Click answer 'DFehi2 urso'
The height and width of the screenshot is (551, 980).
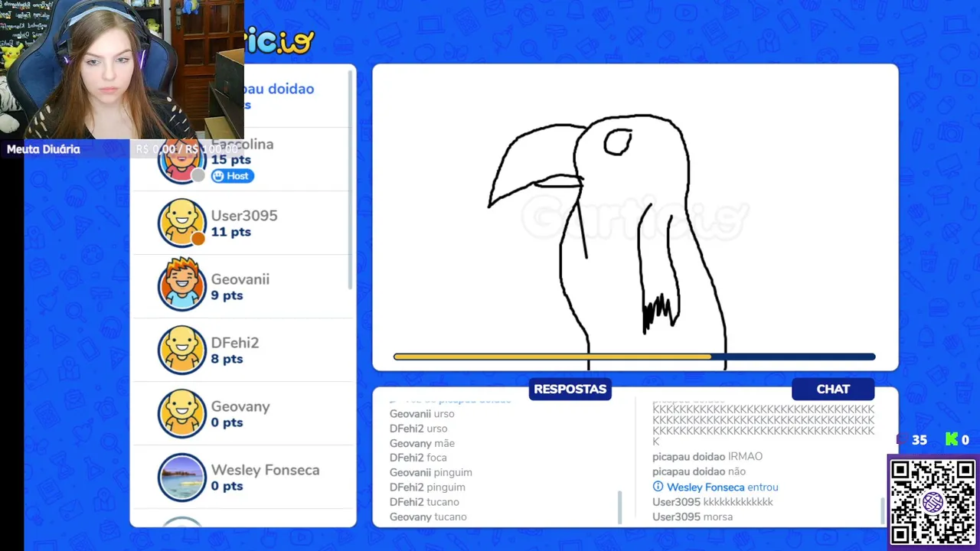pyautogui.click(x=419, y=429)
